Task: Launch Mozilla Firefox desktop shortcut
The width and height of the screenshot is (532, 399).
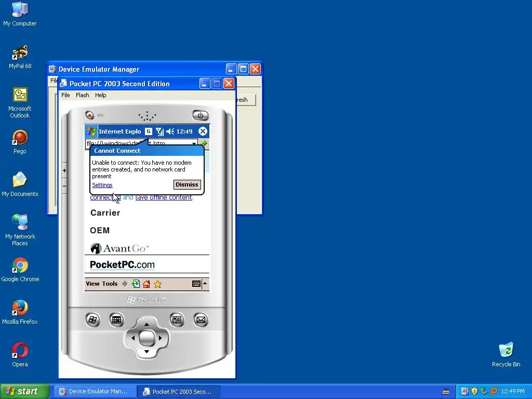Action: [x=20, y=312]
